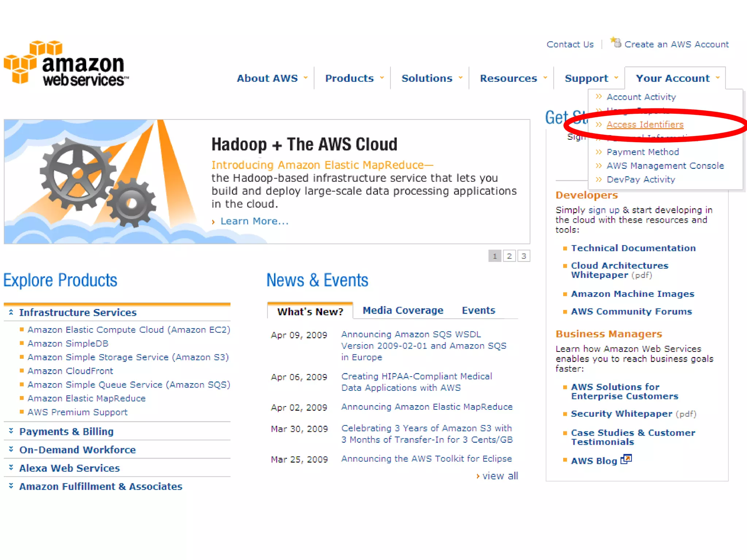Click the Create an AWS Account icon
Viewport: 747px width, 560px height.
point(616,42)
